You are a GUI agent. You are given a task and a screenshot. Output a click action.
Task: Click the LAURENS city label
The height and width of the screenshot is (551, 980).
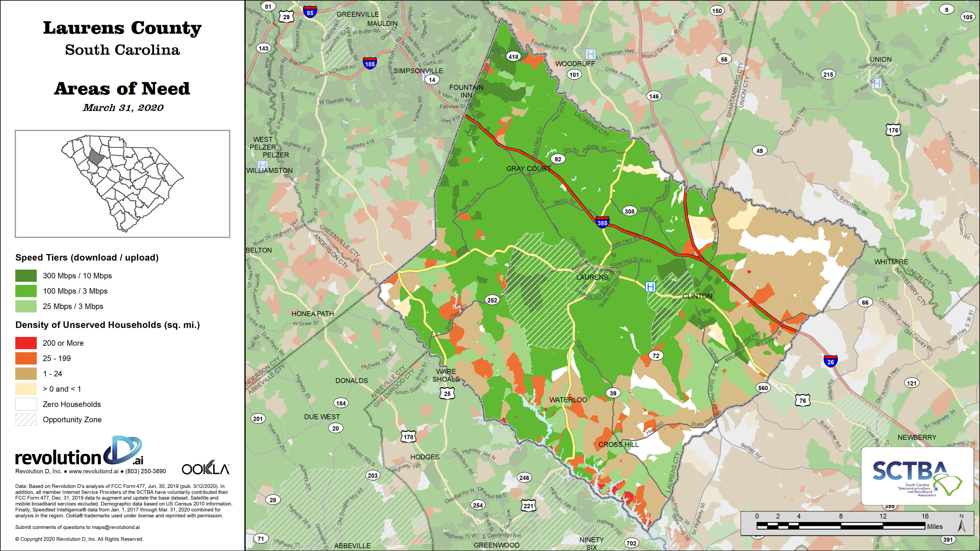pyautogui.click(x=592, y=277)
